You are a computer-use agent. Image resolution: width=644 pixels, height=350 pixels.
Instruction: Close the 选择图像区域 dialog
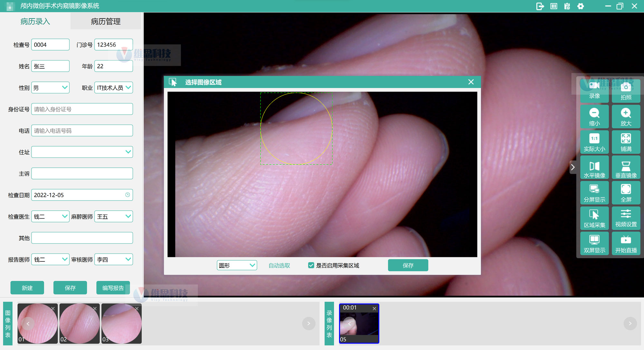pyautogui.click(x=471, y=82)
